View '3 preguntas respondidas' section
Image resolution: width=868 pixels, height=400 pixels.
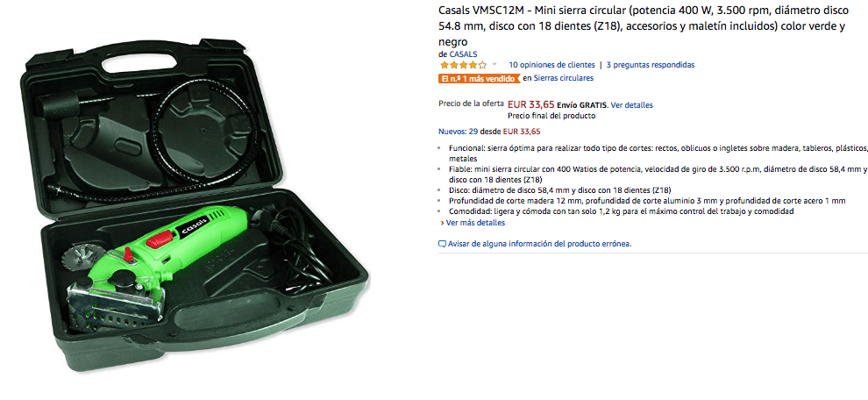(651, 65)
